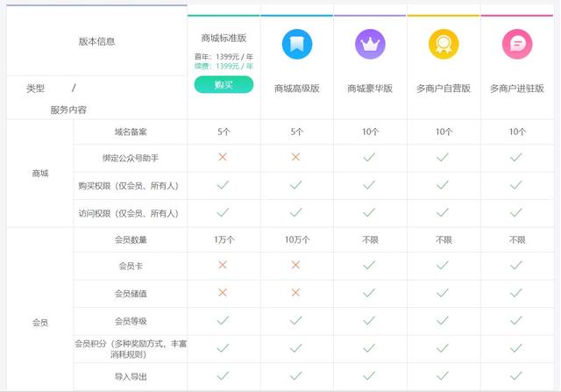
Task: Click 多商户进驻版's 不限 in 会员数量 row
Action: 517,240
